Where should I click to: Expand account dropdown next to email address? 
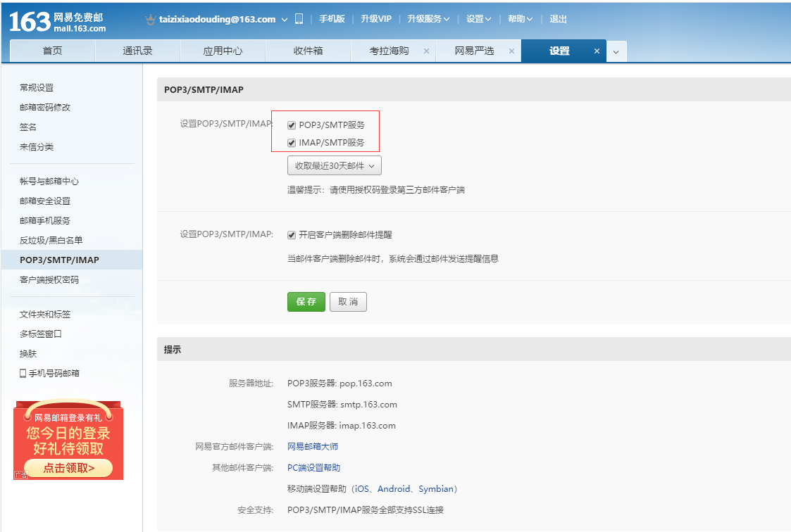(x=285, y=20)
